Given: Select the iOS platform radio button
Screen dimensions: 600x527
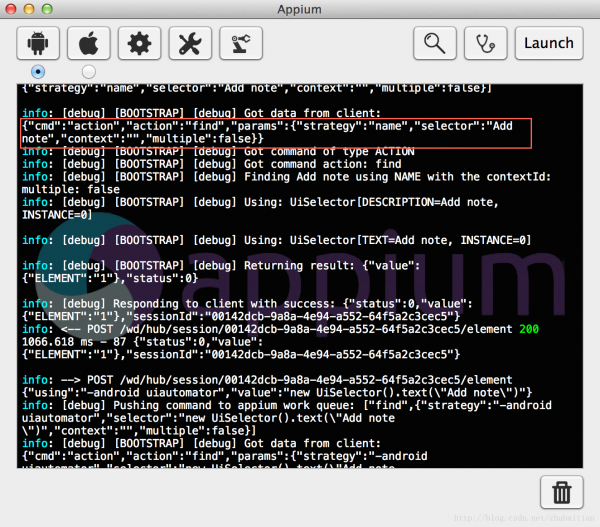Looking at the screenshot, I should point(89,72).
